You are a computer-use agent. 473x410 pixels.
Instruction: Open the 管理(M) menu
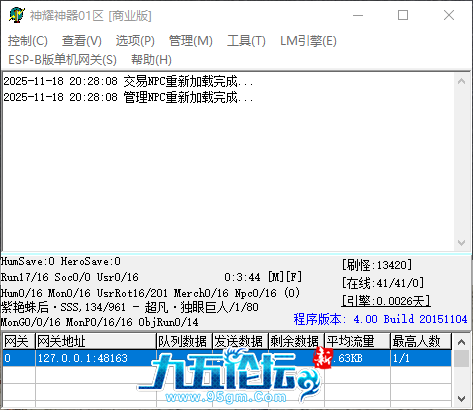pyautogui.click(x=191, y=41)
